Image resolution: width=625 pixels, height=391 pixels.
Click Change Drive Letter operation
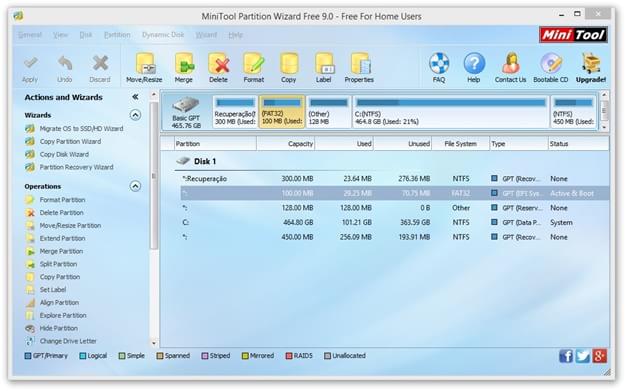pyautogui.click(x=68, y=341)
